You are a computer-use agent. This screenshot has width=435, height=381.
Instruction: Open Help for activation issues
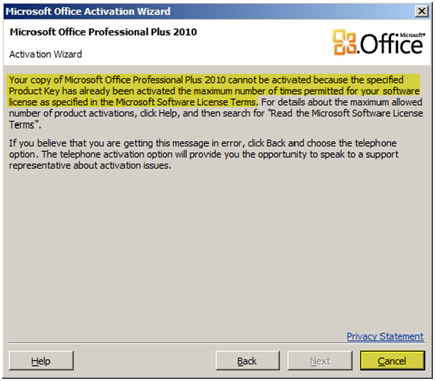tap(41, 361)
